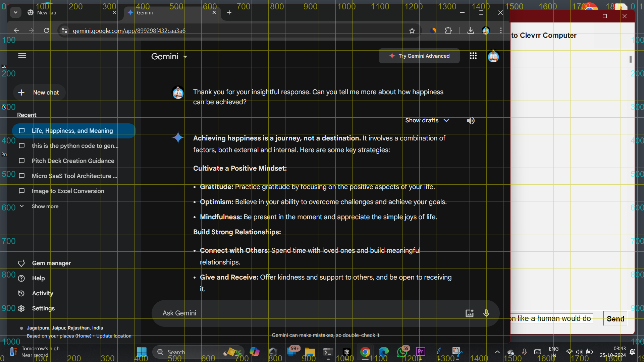Open WhatsApp from the taskbar
644x362 pixels.
[402, 352]
